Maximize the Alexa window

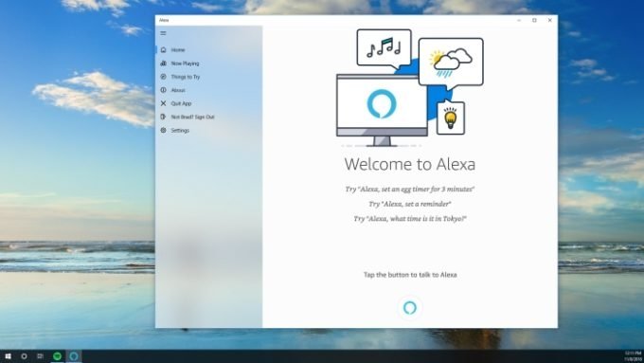tap(534, 20)
